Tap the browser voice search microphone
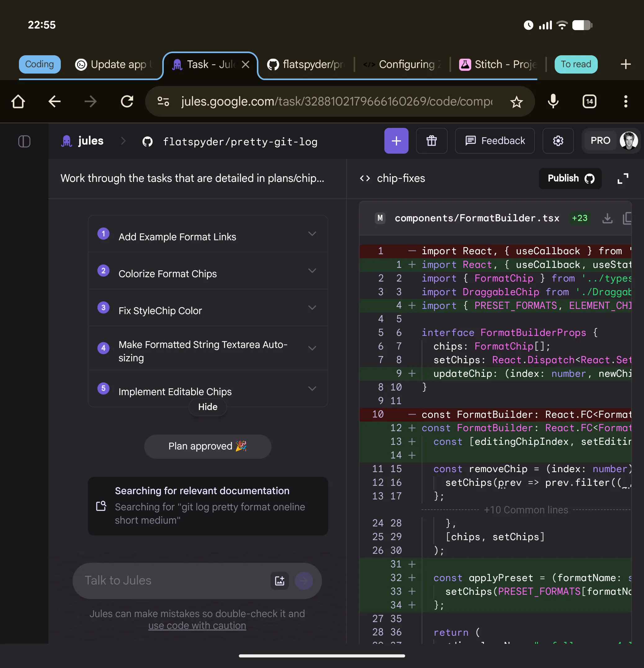The width and height of the screenshot is (644, 668). coord(553,102)
